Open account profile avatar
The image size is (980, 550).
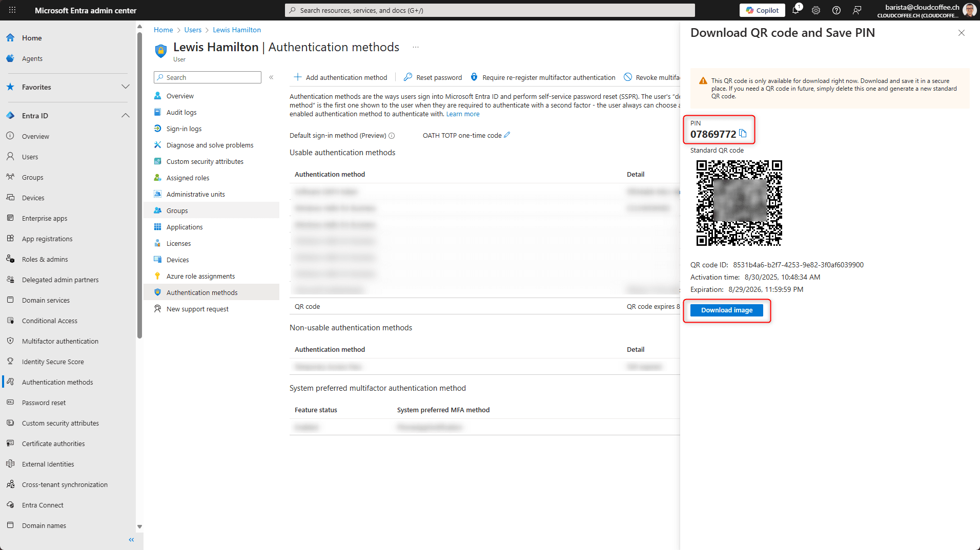[x=970, y=10]
